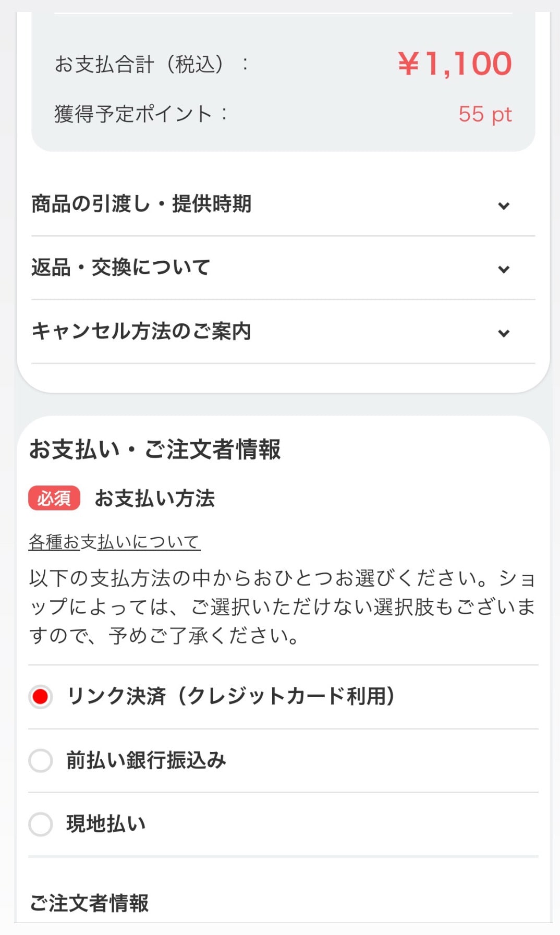Open the 各種お支払いについて link
The width and height of the screenshot is (560, 935).
coord(114,542)
